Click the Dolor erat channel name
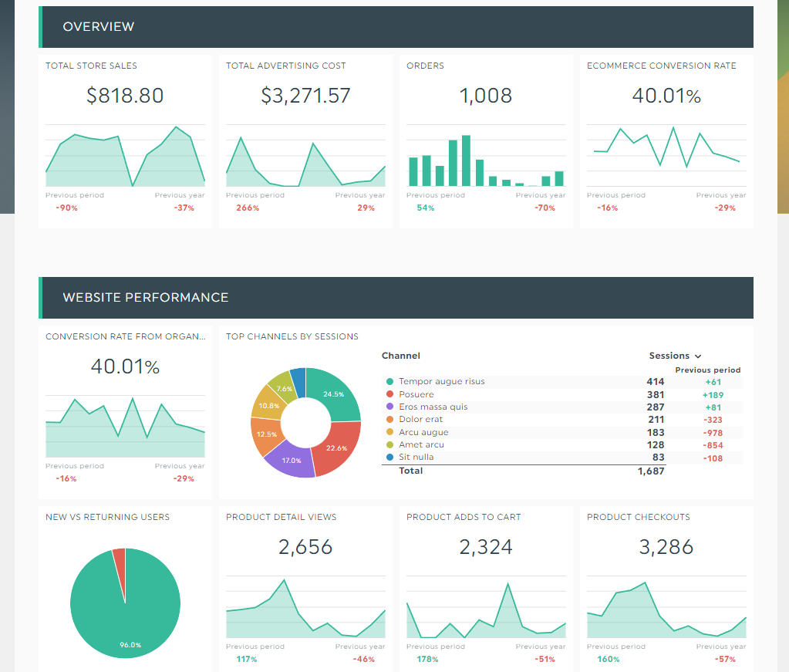Screen dimensions: 789x672 [420, 419]
